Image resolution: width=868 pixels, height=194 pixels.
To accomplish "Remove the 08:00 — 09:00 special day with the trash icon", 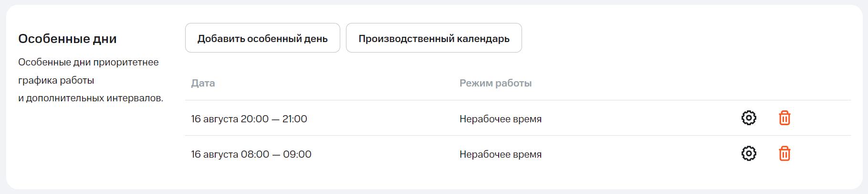I will click(784, 153).
